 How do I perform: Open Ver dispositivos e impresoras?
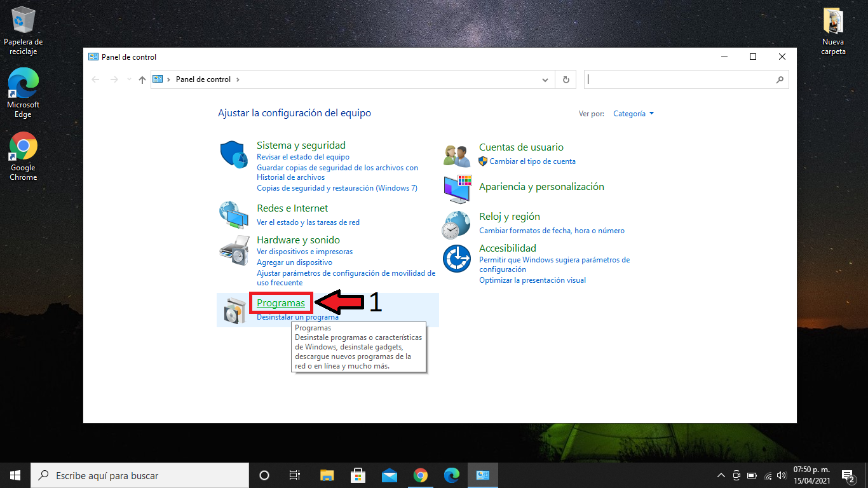[304, 252]
